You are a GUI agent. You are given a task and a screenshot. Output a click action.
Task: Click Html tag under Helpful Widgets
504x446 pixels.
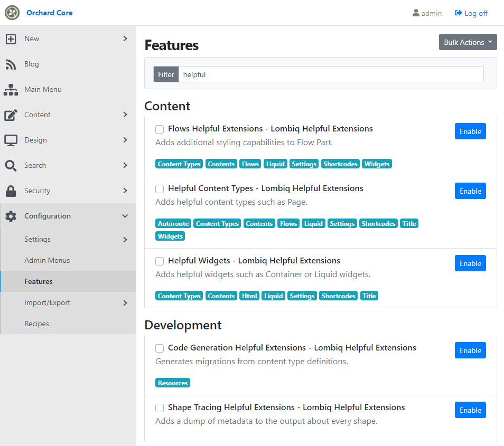(x=249, y=296)
